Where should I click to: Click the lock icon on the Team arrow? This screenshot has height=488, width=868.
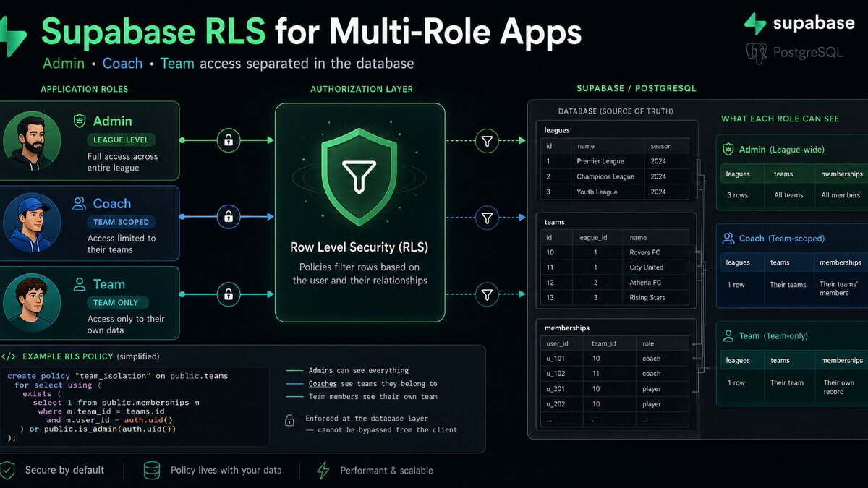coord(229,294)
